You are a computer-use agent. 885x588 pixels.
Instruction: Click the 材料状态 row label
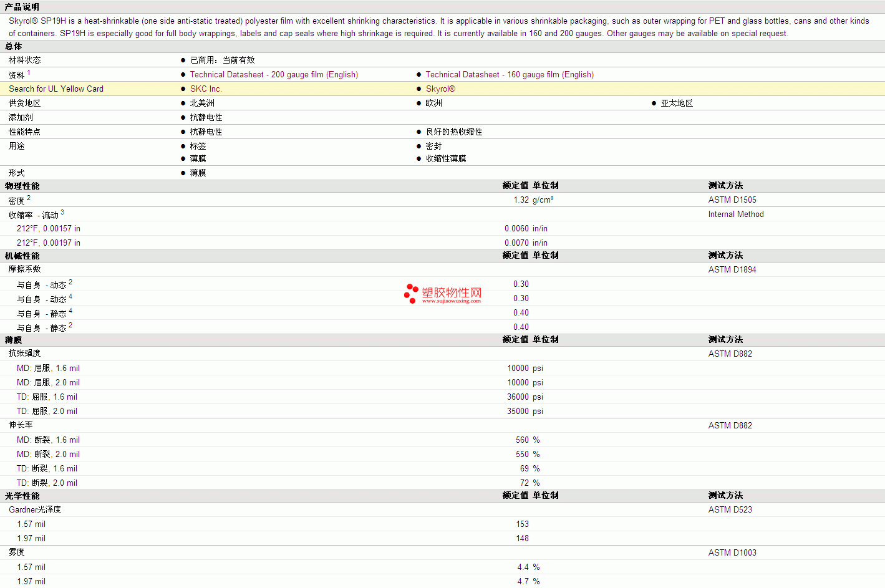coord(25,60)
